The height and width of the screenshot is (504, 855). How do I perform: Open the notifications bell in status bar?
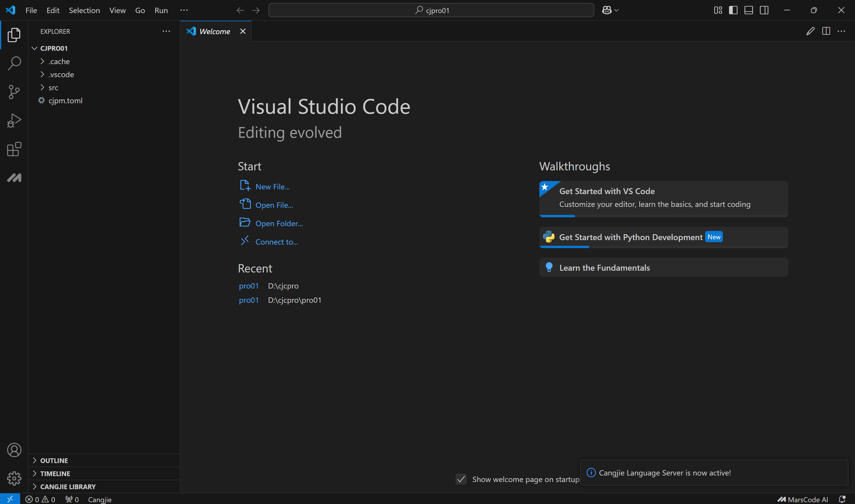point(842,499)
